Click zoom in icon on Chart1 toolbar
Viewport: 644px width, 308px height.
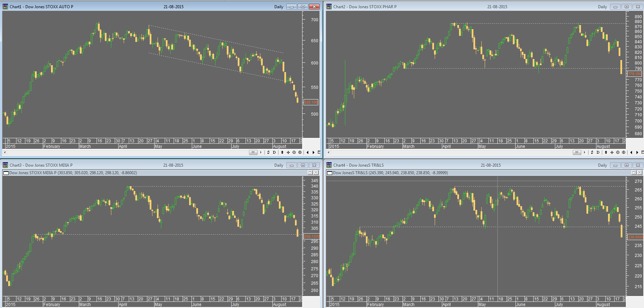300,152
